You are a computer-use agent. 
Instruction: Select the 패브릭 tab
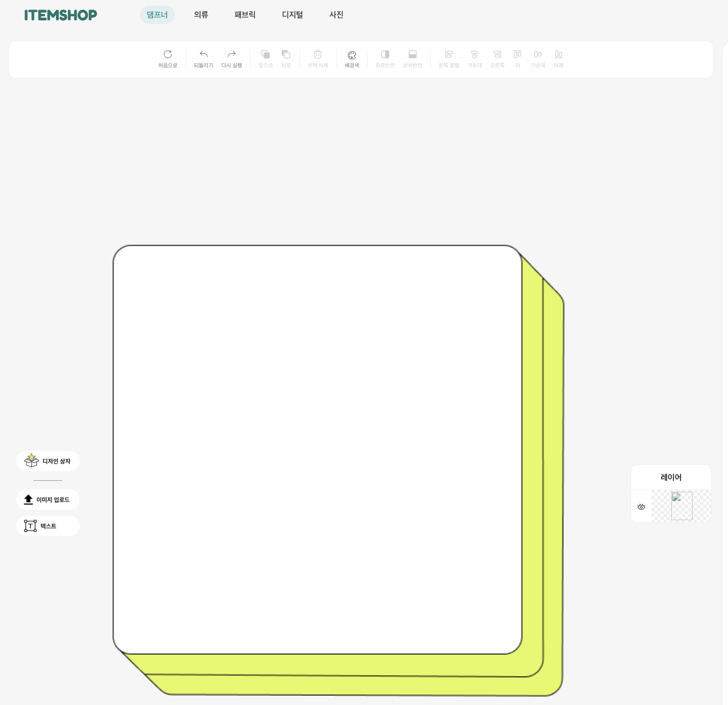click(245, 15)
